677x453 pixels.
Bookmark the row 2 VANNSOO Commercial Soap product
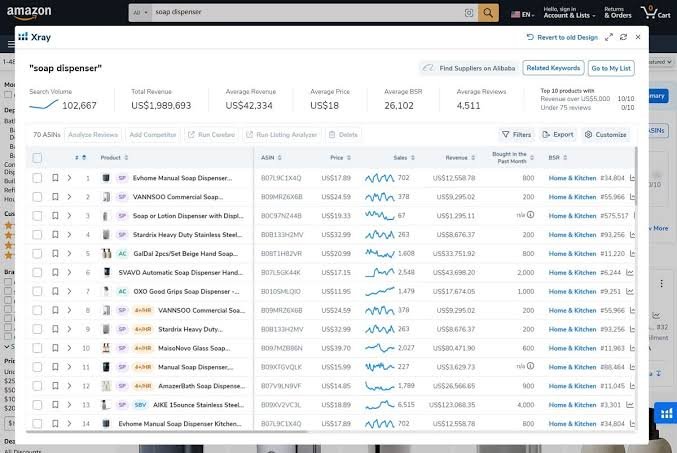55,196
